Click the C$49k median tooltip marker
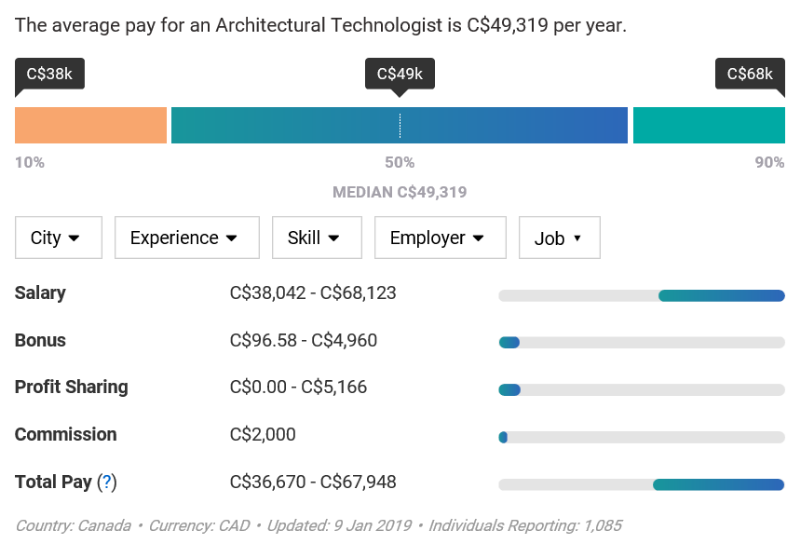The height and width of the screenshot is (557, 800). pyautogui.click(x=400, y=74)
